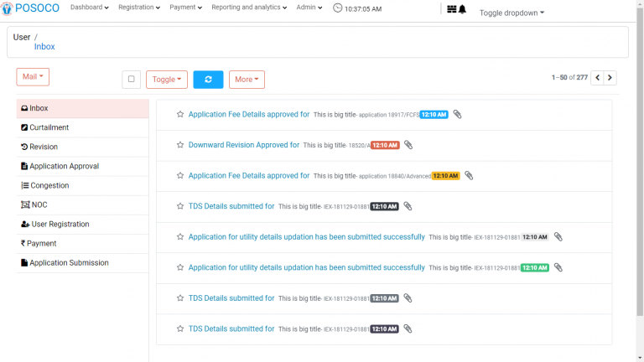Click the grid apps icon beside bell
This screenshot has height=362, width=644.
pos(452,9)
